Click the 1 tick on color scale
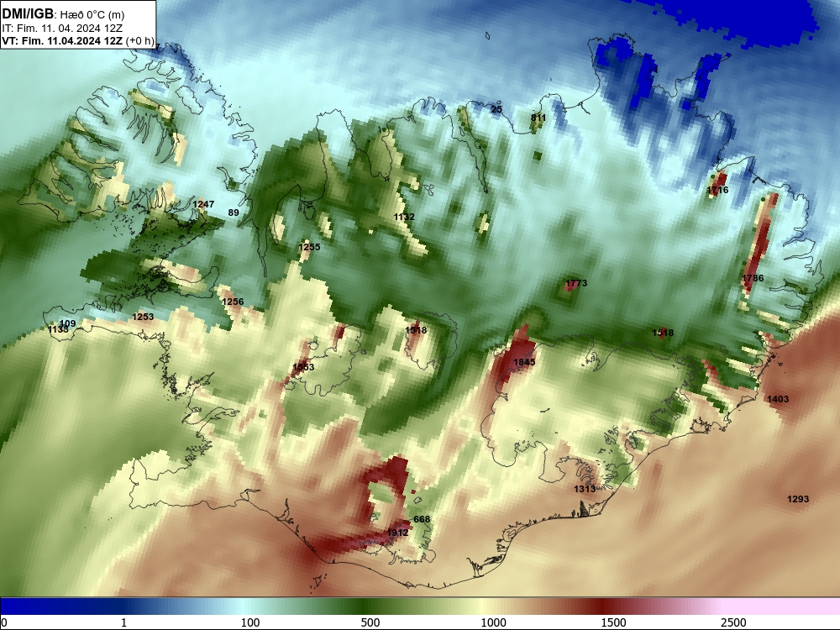The image size is (840, 630). 123,622
